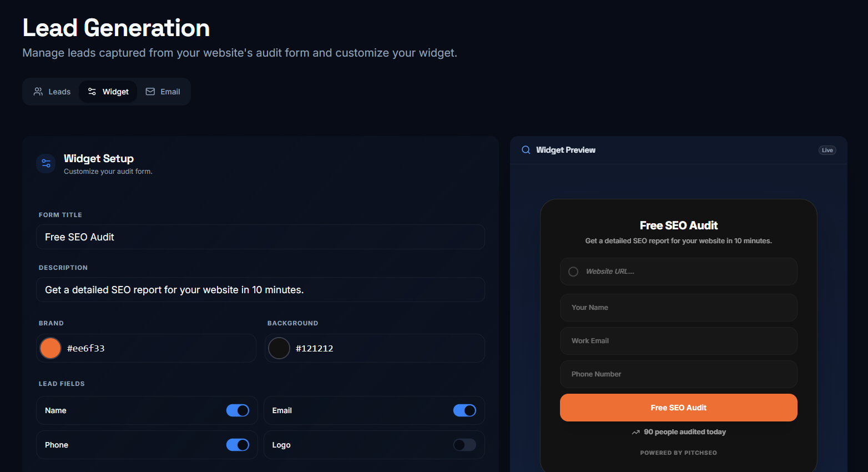Click the Phone Number preview field
Image resolution: width=868 pixels, height=472 pixels.
[x=678, y=374]
